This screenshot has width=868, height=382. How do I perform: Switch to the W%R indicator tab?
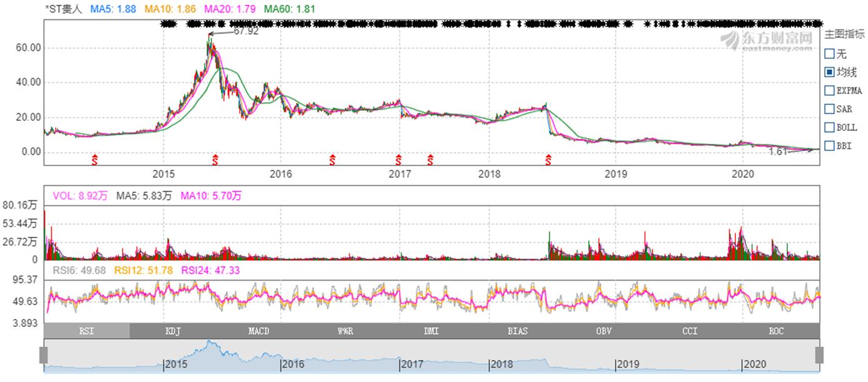click(x=345, y=331)
